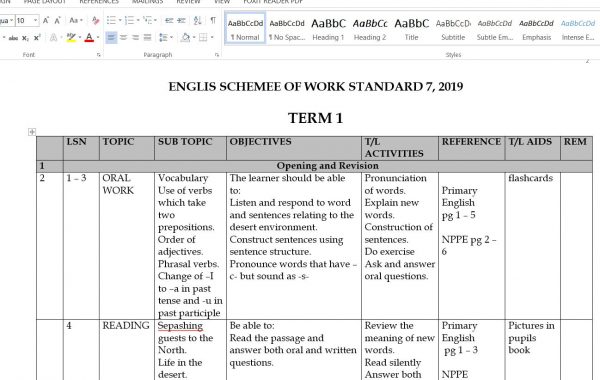Image resolution: width=600 pixels, height=380 pixels.
Task: Apply the Subtitle style
Action: 453,28
